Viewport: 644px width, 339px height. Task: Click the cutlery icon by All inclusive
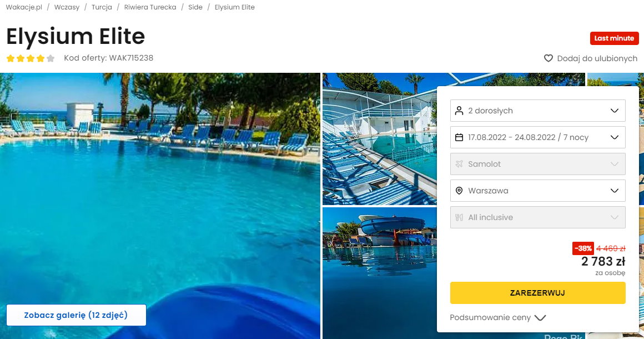[x=459, y=217]
